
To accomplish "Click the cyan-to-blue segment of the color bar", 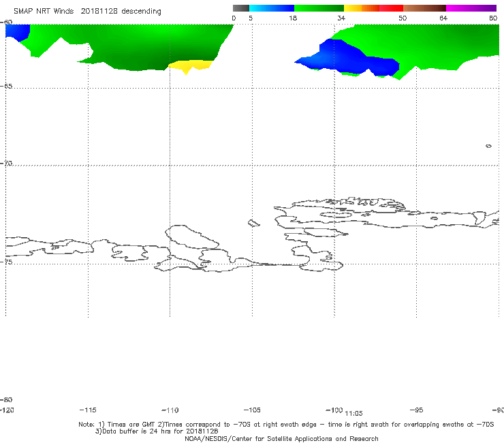I will click(x=272, y=8).
